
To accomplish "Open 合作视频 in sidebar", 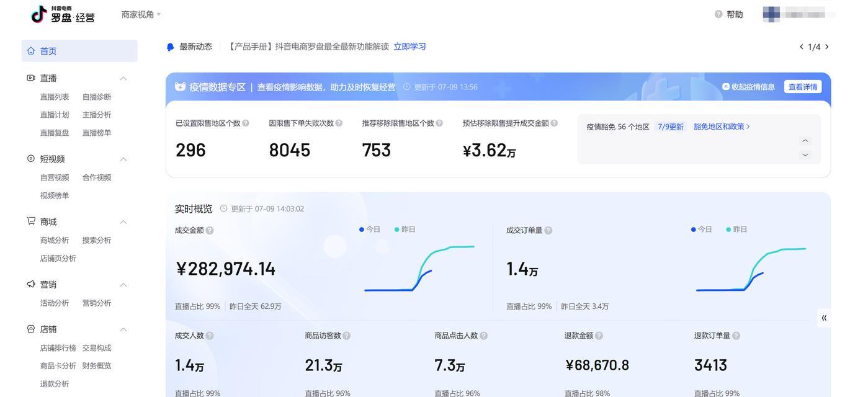I will click(97, 177).
